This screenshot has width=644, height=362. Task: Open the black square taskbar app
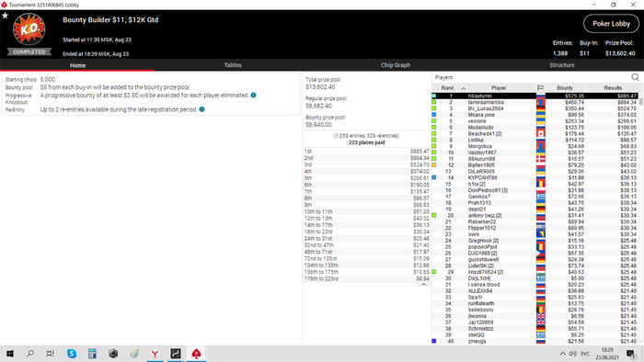[176, 354]
